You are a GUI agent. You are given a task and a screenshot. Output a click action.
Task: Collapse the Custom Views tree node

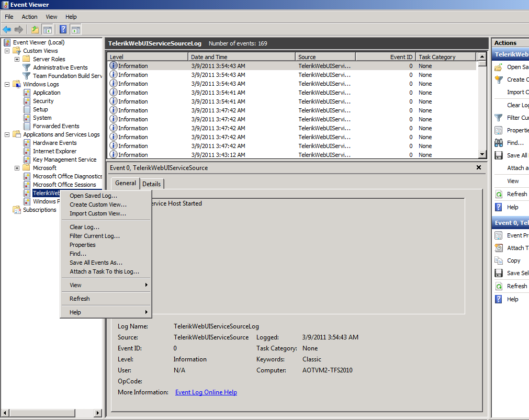coord(7,51)
